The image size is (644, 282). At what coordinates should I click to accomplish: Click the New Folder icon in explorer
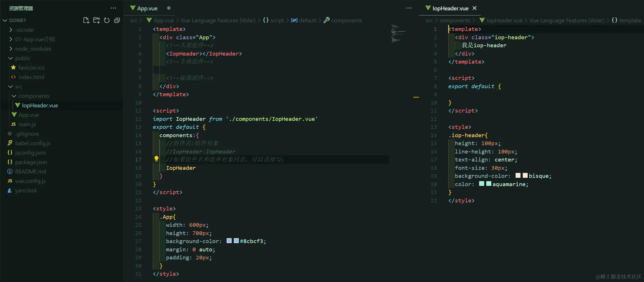pos(97,20)
